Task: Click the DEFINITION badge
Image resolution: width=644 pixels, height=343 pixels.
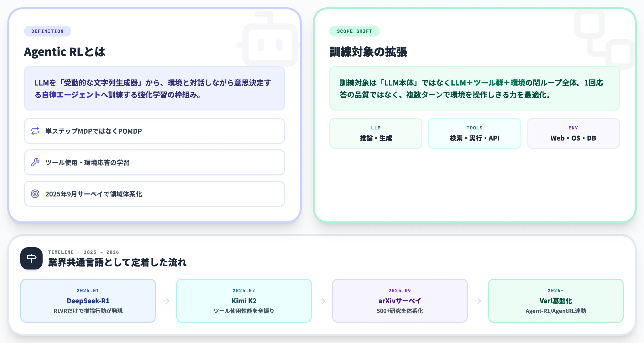Action: click(x=47, y=31)
